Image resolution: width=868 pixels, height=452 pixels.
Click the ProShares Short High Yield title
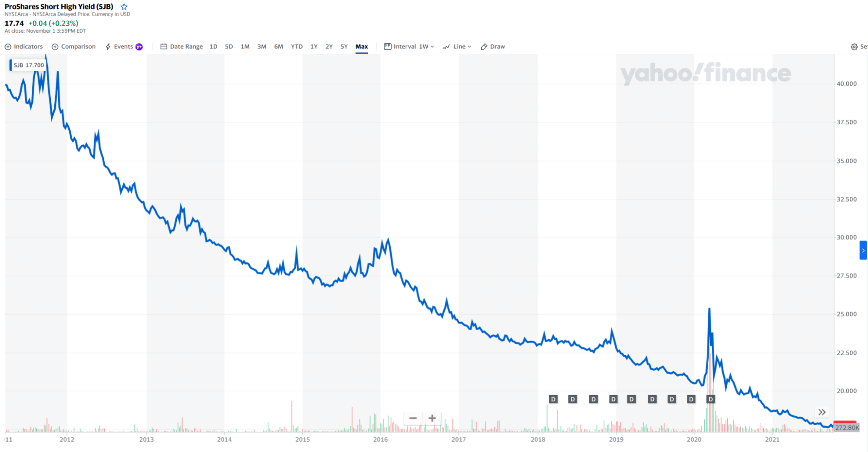[59, 7]
